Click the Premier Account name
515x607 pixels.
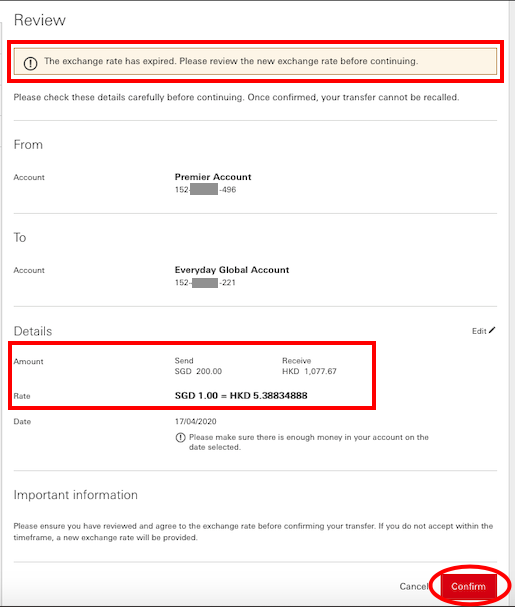(x=213, y=177)
